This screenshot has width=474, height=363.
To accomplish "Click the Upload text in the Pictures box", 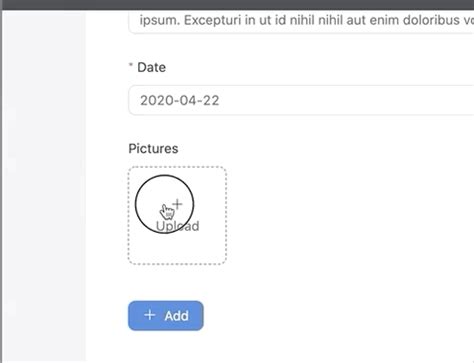I will click(x=178, y=226).
